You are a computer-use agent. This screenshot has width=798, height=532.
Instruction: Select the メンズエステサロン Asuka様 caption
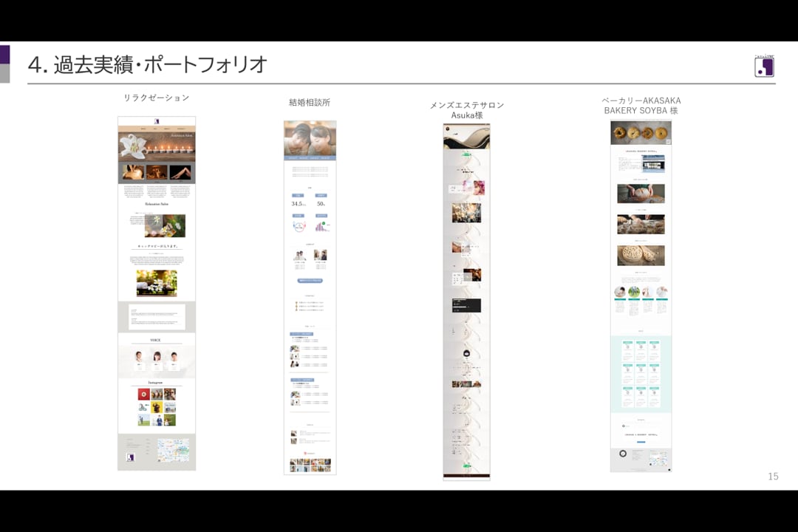pyautogui.click(x=467, y=110)
